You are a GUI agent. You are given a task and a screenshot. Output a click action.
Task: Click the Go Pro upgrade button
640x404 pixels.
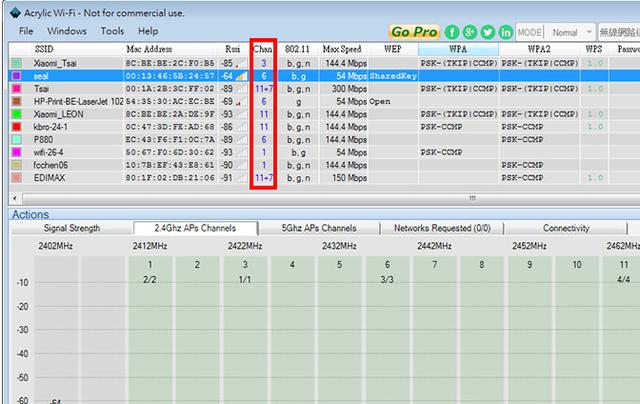[x=415, y=32]
